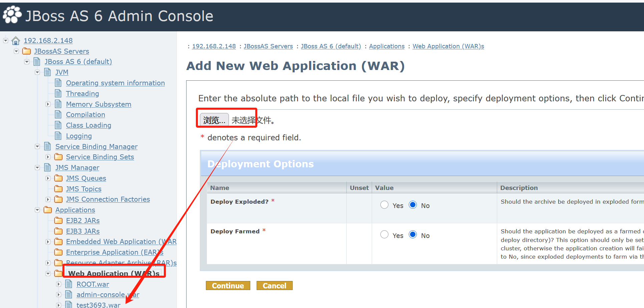
Task: Open Applications breadcrumb link
Action: click(387, 46)
